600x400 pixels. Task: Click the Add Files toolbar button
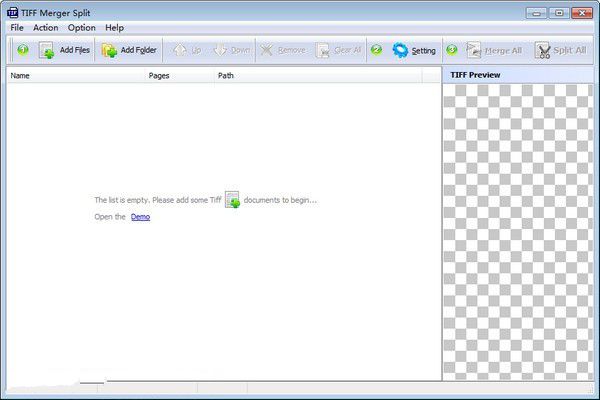[64, 50]
